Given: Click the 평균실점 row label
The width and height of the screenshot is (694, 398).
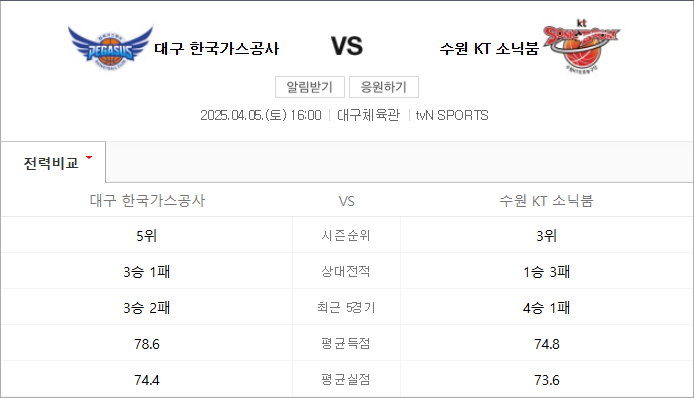Looking at the screenshot, I should (x=346, y=379).
